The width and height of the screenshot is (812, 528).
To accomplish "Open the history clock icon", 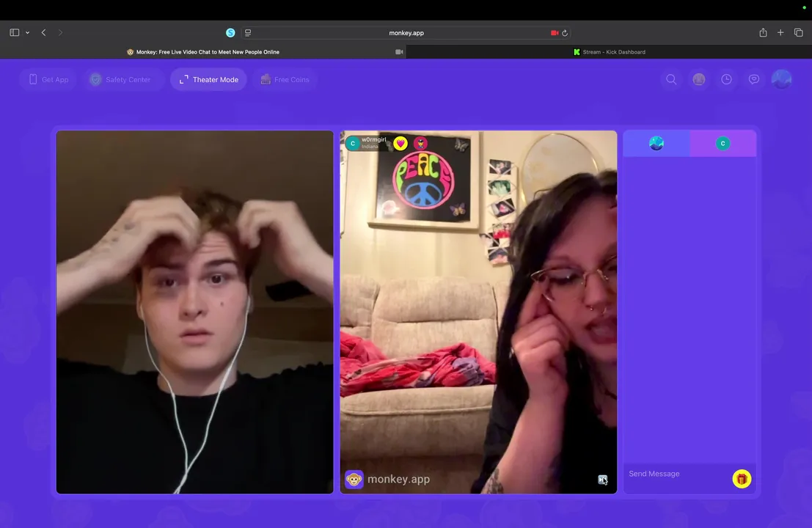I will [727, 79].
